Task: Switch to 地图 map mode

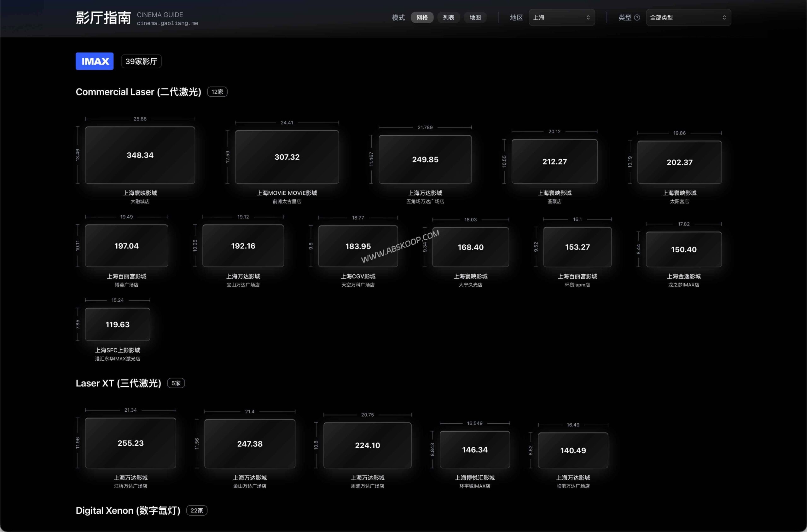Action: (475, 18)
